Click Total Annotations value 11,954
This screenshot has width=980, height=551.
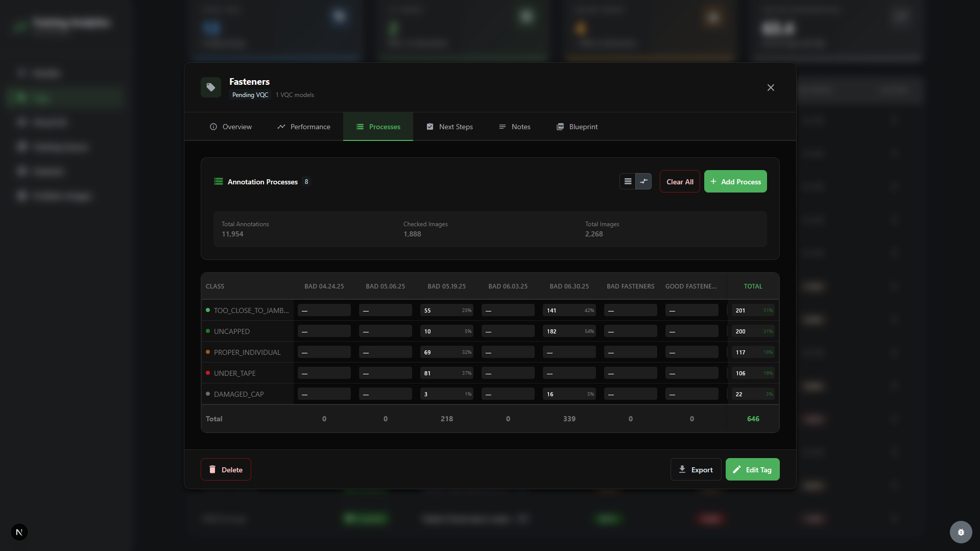232,234
